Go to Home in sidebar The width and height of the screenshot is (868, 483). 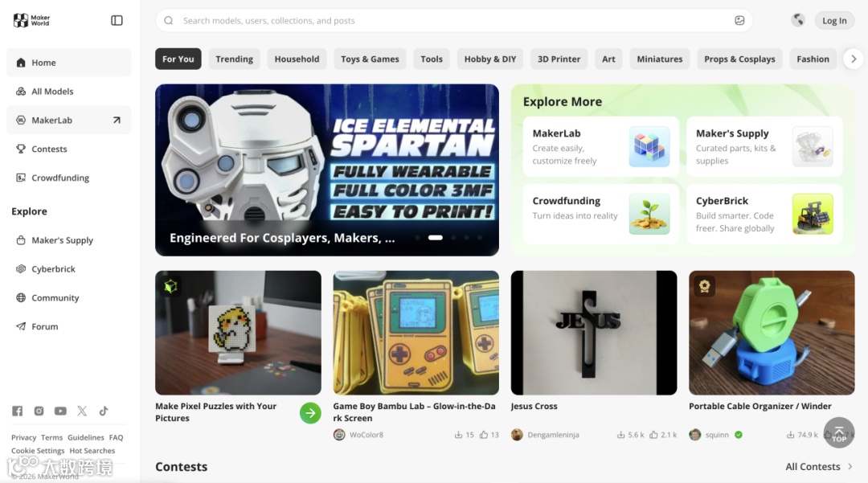click(x=68, y=63)
